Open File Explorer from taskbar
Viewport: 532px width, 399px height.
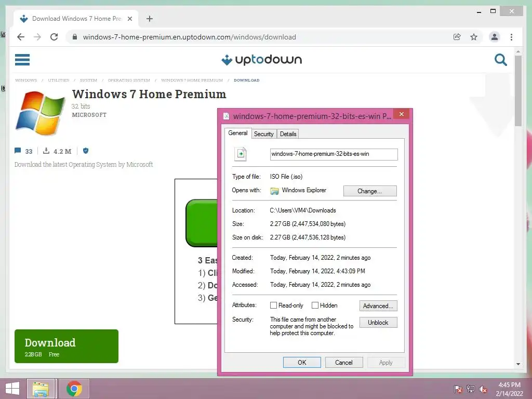41,389
